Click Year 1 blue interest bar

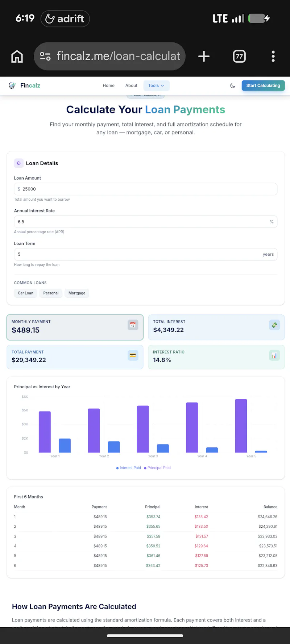(x=65, y=446)
